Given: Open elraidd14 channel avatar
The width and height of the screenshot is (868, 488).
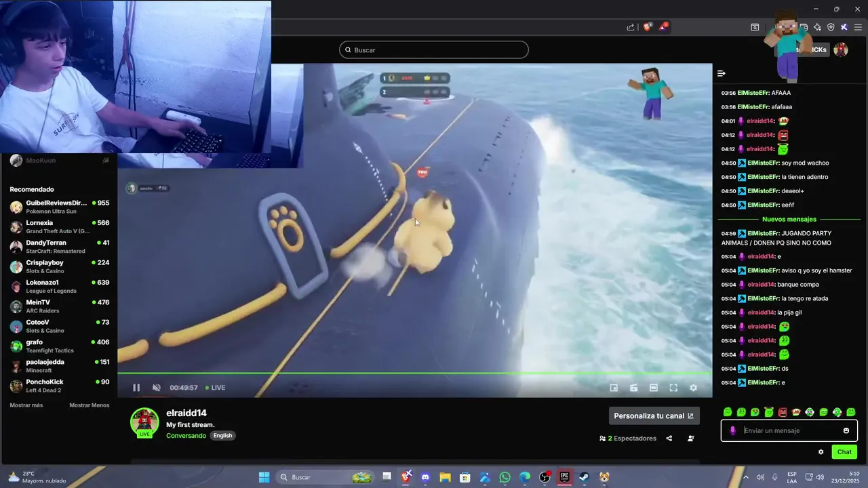Looking at the screenshot, I should click(x=144, y=422).
